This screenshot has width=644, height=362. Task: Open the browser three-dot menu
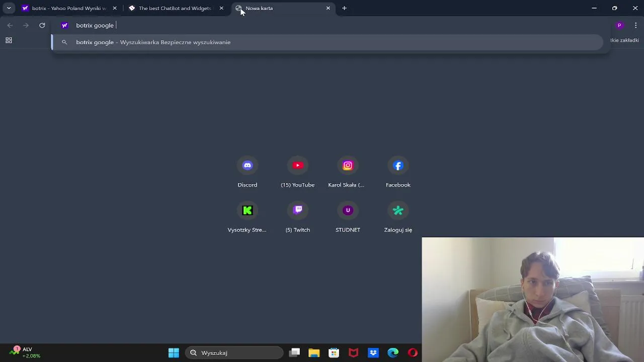pyautogui.click(x=635, y=25)
